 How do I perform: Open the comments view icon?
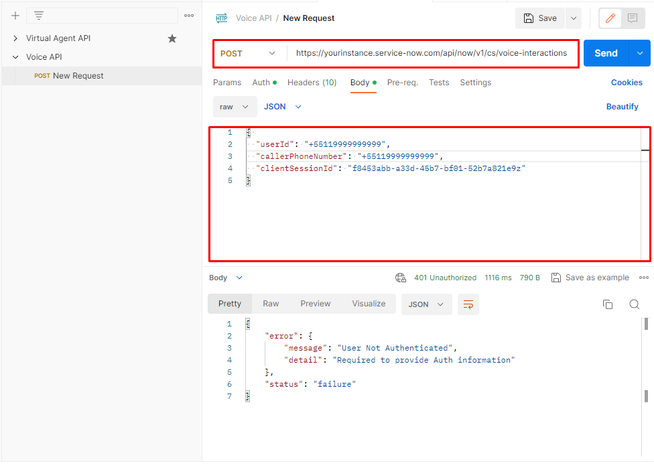[x=632, y=18]
